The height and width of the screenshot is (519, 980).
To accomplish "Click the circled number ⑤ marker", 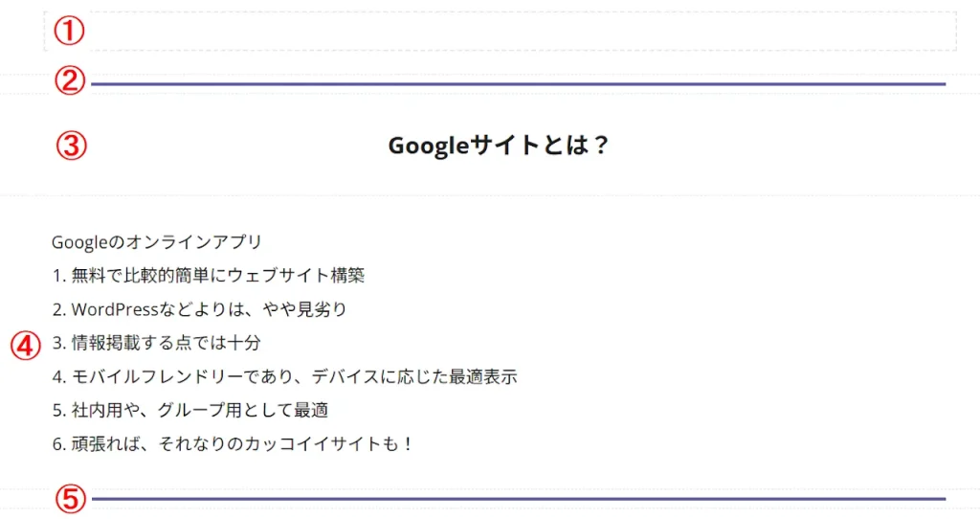I will tap(70, 498).
